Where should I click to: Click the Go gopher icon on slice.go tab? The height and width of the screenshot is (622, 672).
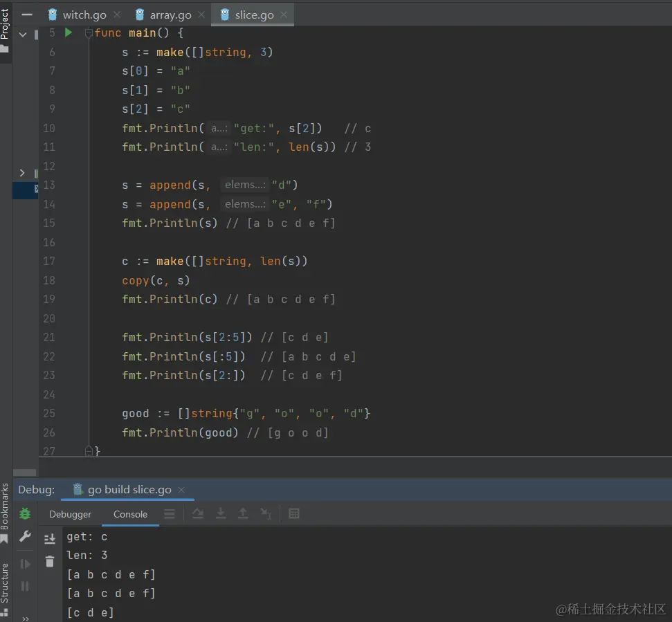pos(224,15)
